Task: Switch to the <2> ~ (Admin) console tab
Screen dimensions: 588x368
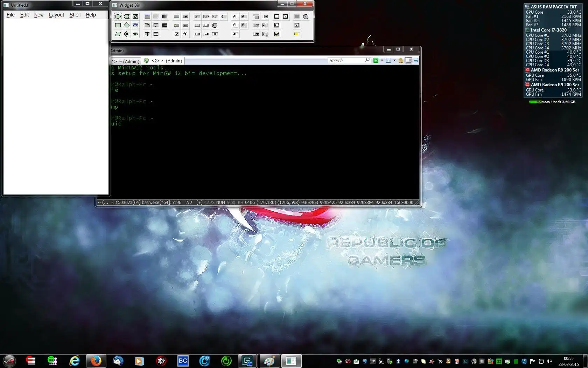Action: [163, 61]
